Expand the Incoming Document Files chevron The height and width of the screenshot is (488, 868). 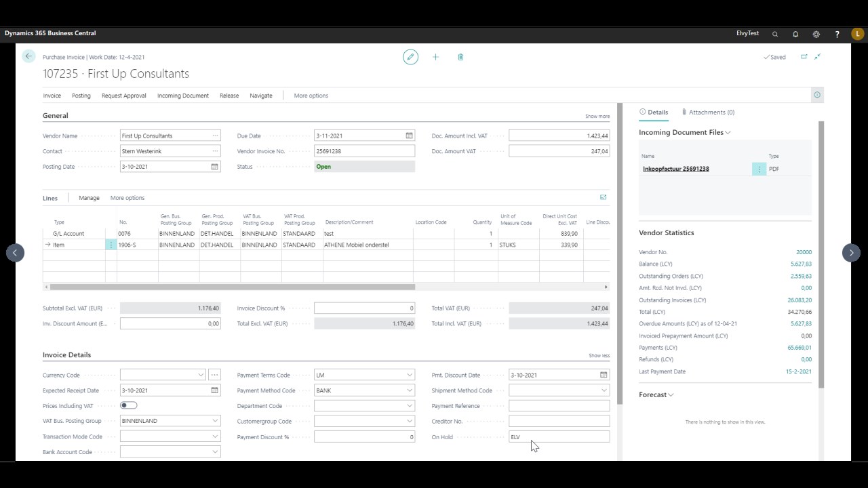point(728,133)
